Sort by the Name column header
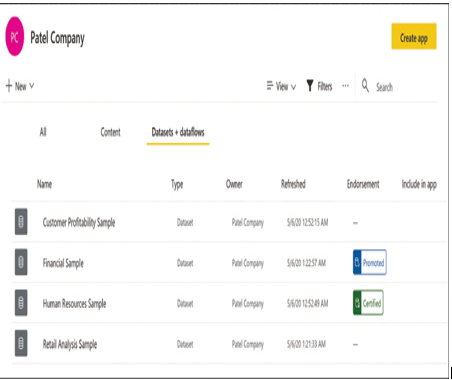Image resolution: width=452 pixels, height=380 pixels. tap(44, 184)
